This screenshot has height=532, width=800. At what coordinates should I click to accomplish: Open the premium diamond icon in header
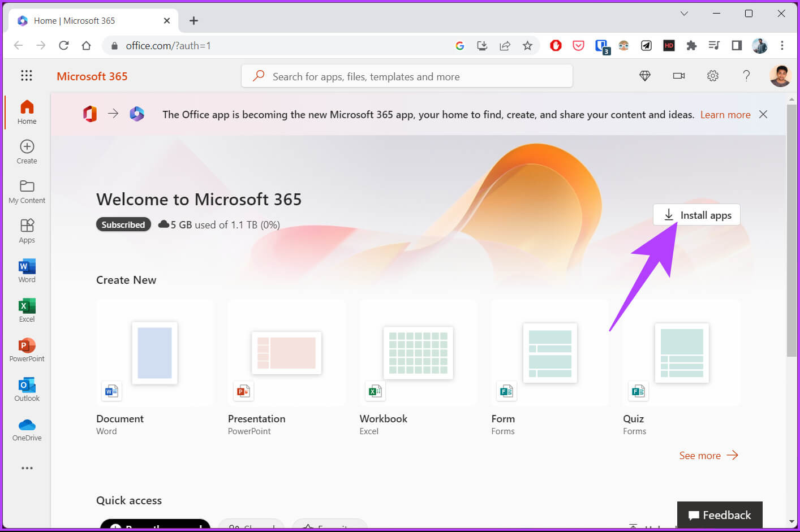coord(645,76)
